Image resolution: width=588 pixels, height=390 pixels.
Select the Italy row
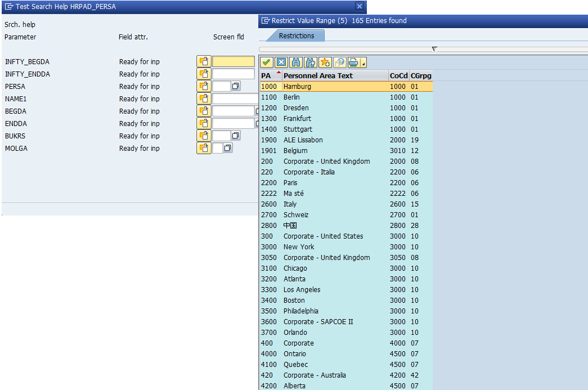coord(346,204)
